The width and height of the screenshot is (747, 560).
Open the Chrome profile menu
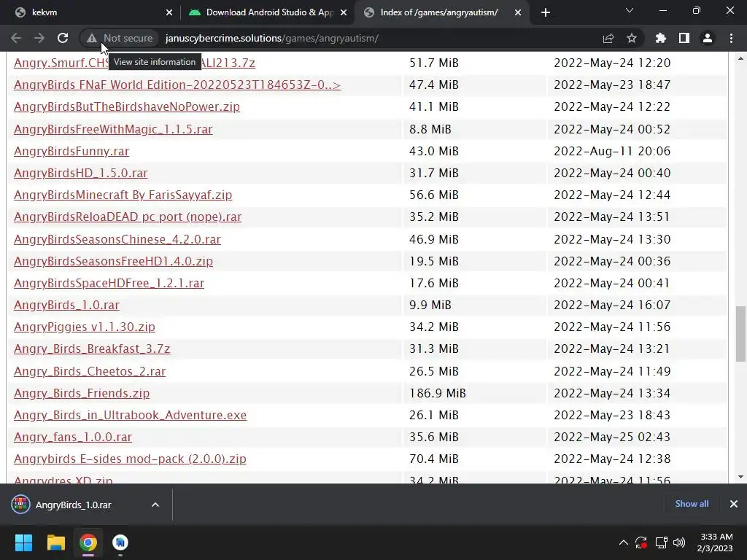(708, 38)
